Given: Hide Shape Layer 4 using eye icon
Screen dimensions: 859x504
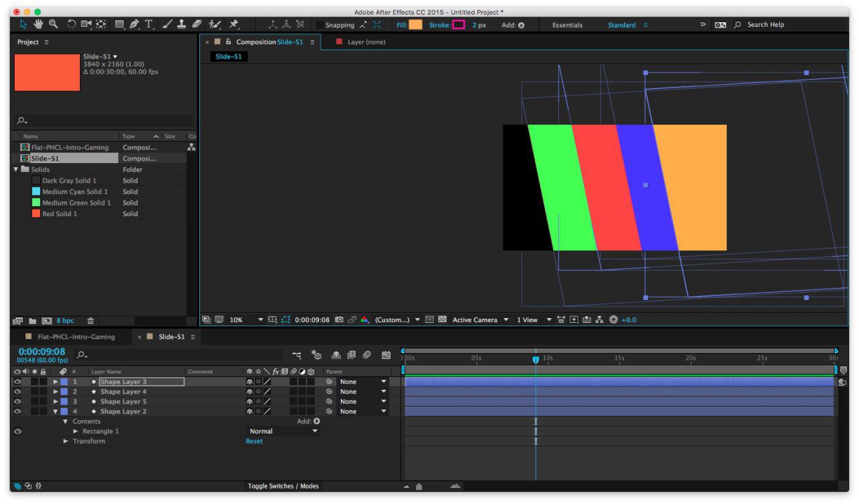Looking at the screenshot, I should [x=16, y=391].
